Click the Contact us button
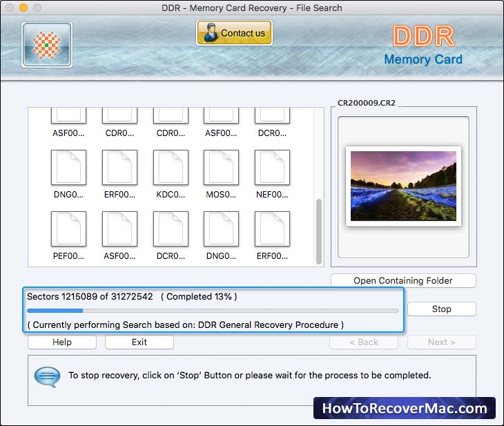 point(234,32)
